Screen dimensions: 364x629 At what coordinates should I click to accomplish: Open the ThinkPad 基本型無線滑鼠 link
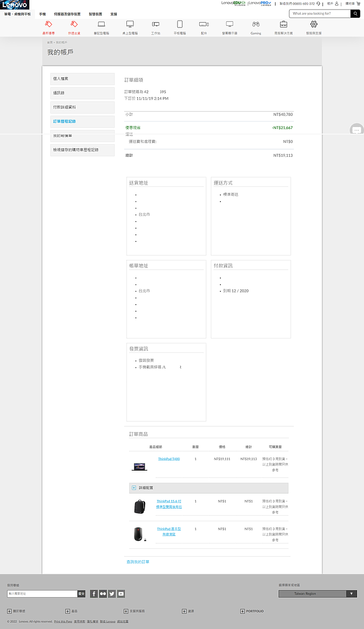coord(169,531)
